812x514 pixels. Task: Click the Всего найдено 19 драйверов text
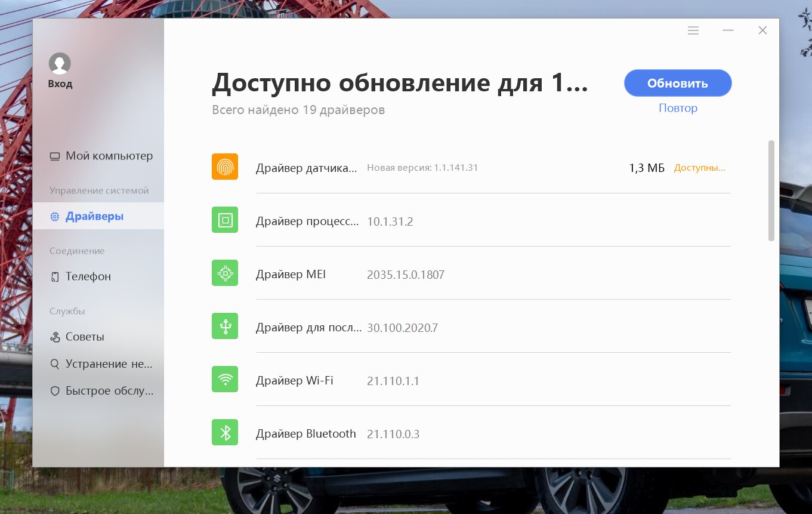tap(298, 110)
